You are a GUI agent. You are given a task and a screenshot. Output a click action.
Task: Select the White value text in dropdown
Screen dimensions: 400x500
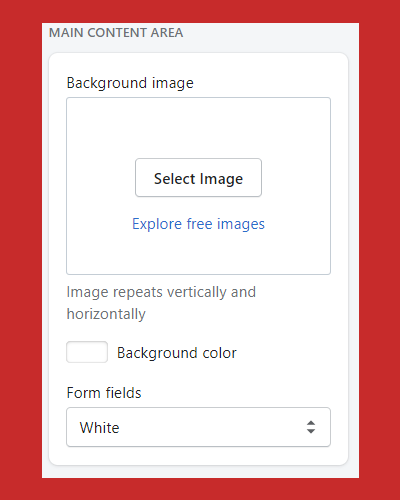click(99, 428)
